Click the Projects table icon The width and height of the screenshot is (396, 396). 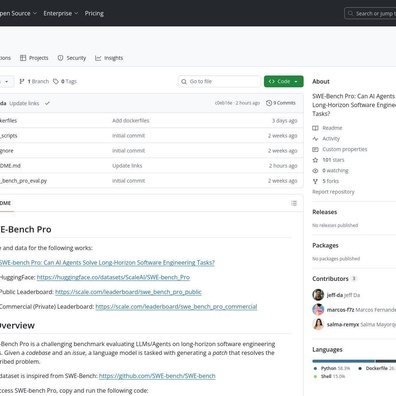(x=23, y=58)
